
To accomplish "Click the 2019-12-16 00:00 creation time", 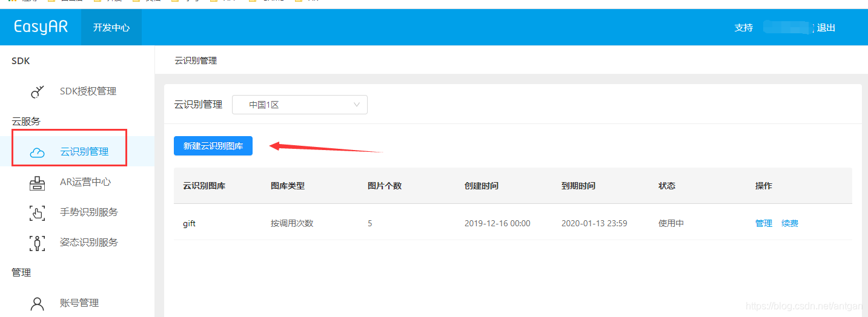I will (x=497, y=223).
